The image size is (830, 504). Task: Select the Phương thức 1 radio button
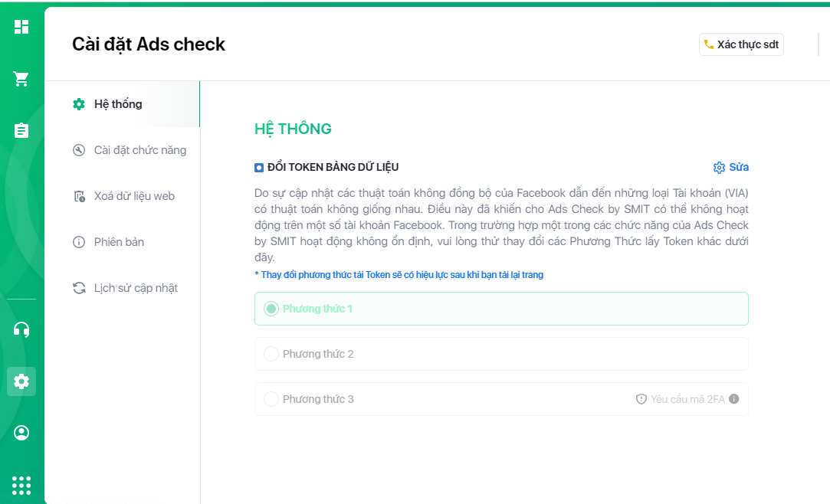click(x=271, y=309)
